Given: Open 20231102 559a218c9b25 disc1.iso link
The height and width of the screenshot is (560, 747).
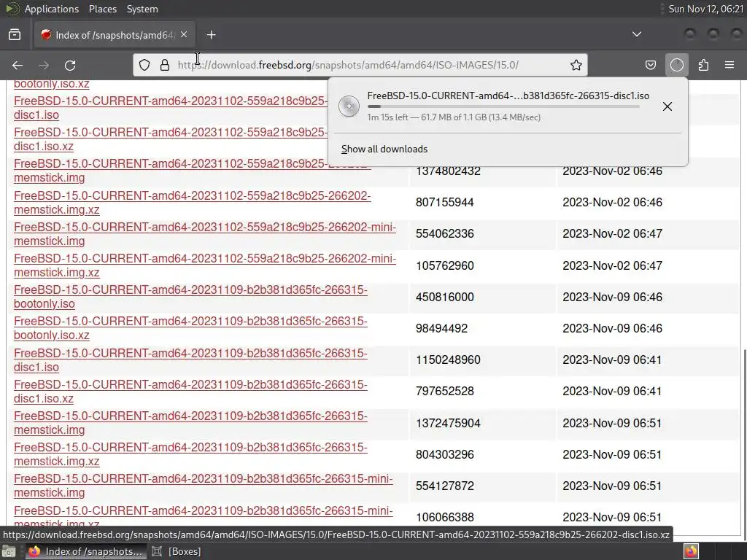Looking at the screenshot, I should click(171, 108).
